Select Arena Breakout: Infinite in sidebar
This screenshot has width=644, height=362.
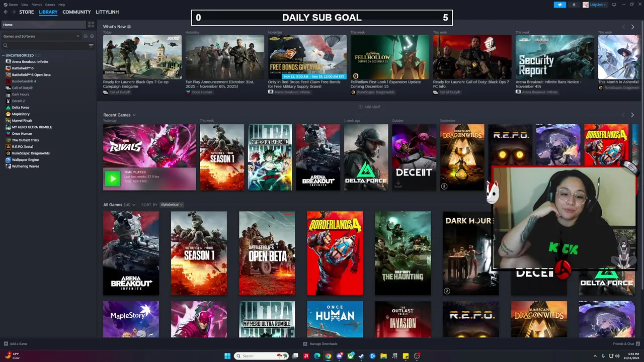point(30,62)
